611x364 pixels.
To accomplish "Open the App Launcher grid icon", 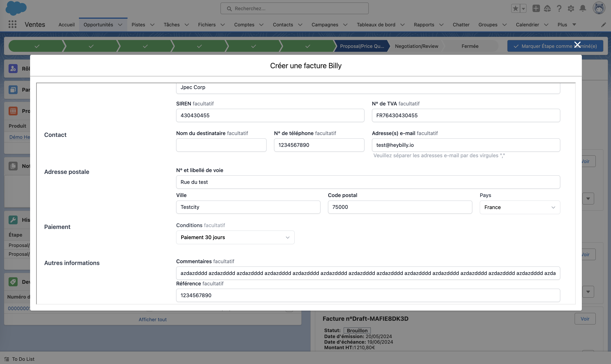I will (x=12, y=24).
